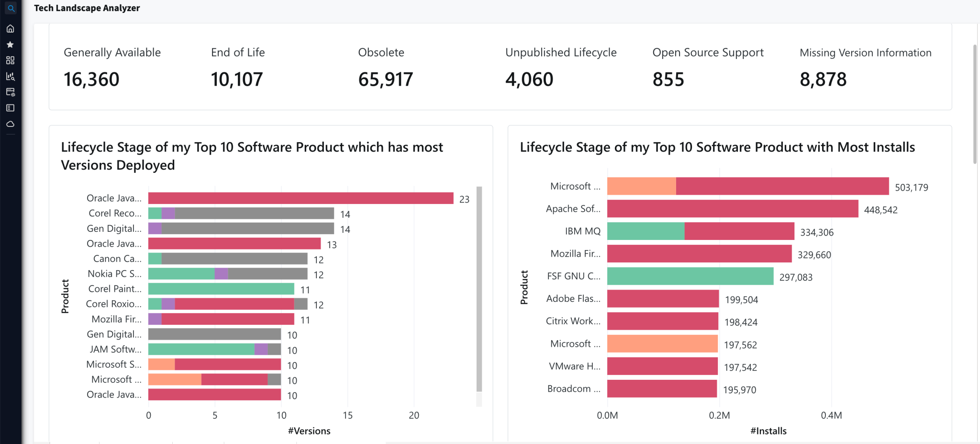Select the Obsolete metric 65,917

385,80
